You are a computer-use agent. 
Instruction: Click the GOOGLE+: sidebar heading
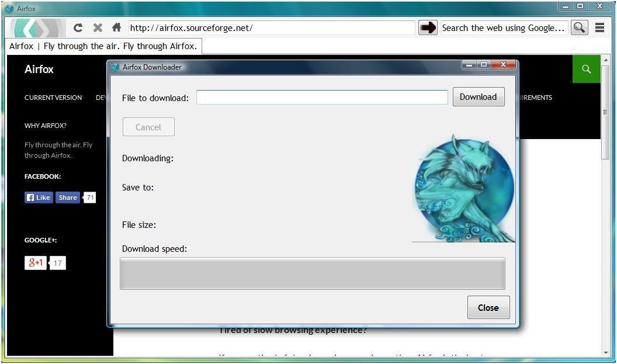tap(40, 240)
